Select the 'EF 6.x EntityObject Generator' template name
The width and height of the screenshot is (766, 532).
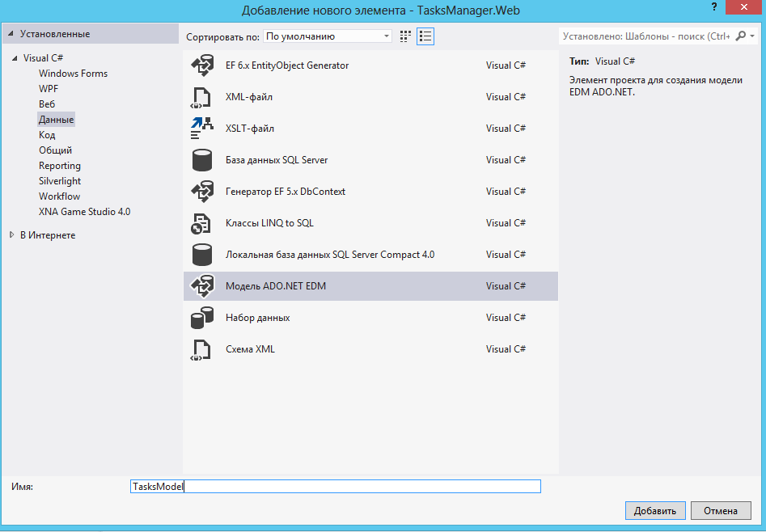pos(287,65)
